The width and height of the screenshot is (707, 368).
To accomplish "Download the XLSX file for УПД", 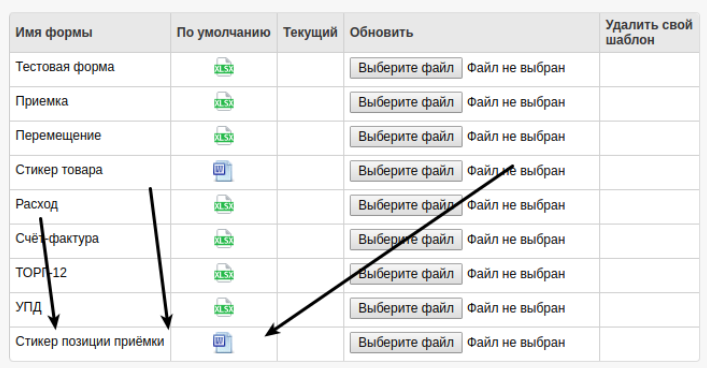I will click(x=224, y=308).
